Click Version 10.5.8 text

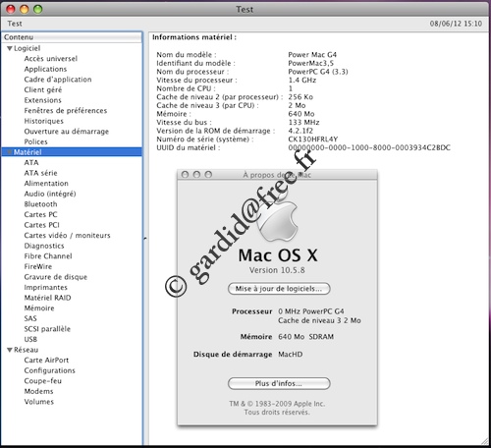[x=277, y=270]
